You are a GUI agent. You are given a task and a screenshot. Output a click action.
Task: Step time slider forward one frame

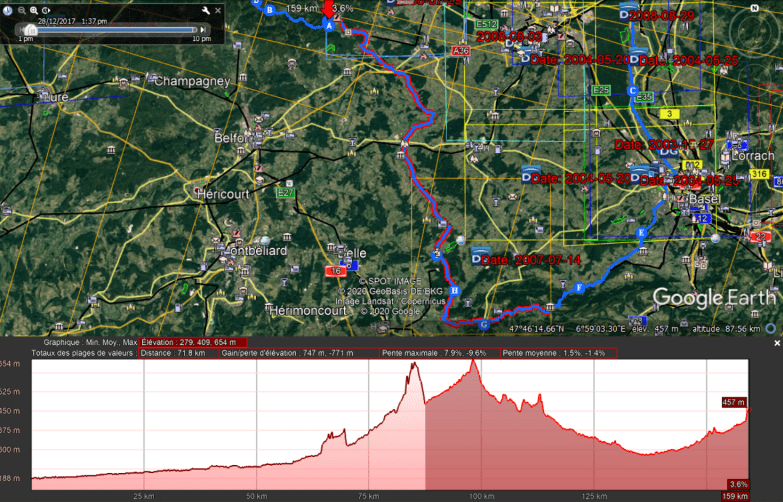click(204, 29)
